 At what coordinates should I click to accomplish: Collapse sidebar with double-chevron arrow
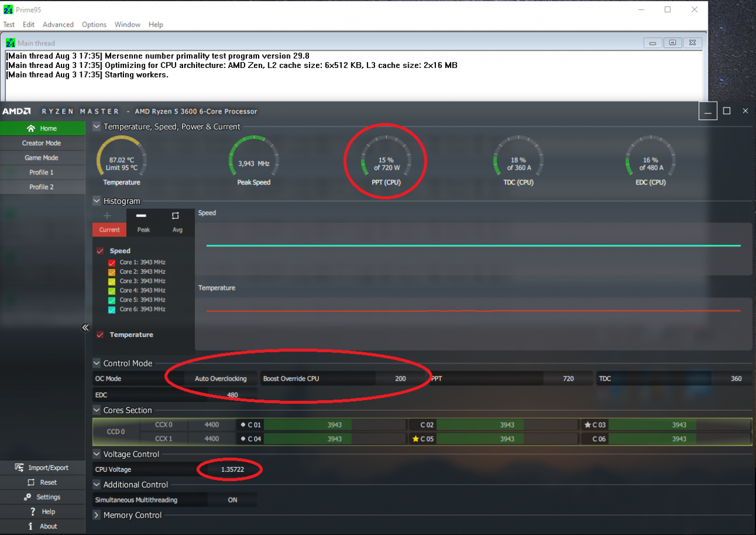(85, 328)
